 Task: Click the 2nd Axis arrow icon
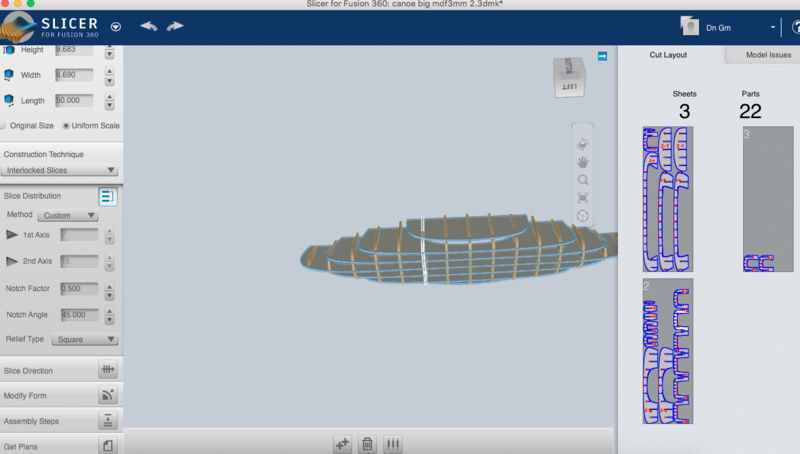[x=12, y=261]
